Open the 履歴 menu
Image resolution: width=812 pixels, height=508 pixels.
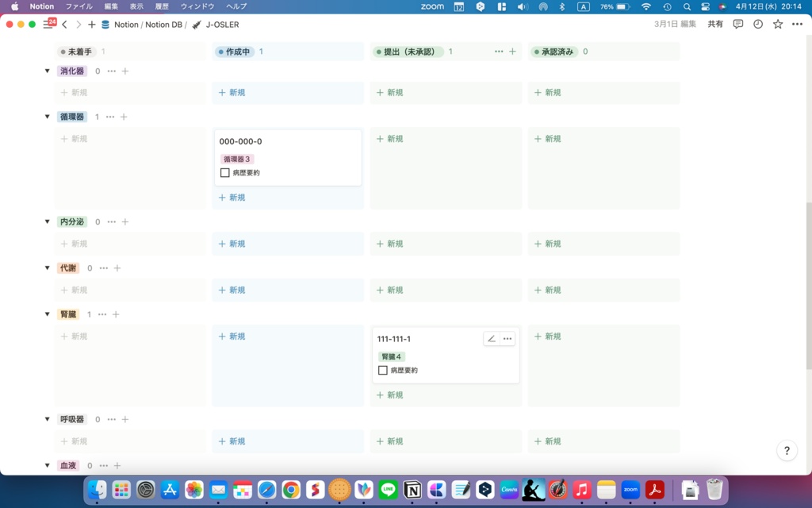pos(162,6)
